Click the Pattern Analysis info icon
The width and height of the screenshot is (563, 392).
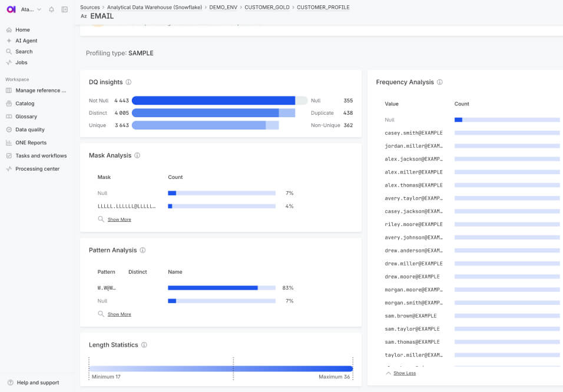pyautogui.click(x=143, y=250)
